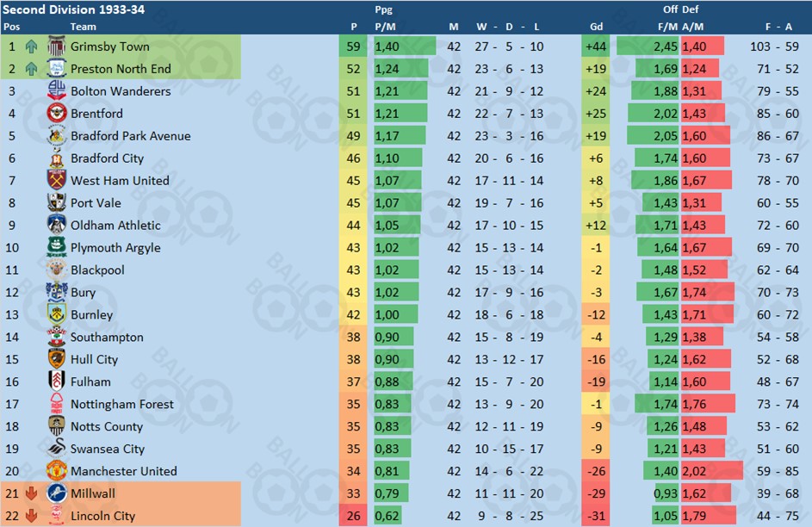Viewport: 812px width, 527px height.
Task: Click the Swansea City swan crest
Action: [x=57, y=449]
